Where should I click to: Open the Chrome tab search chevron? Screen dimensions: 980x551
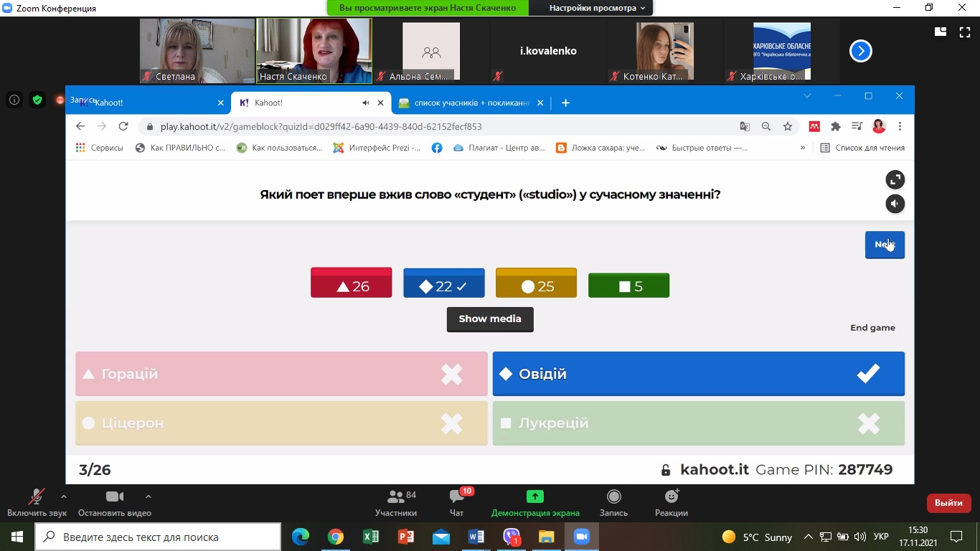tap(807, 95)
